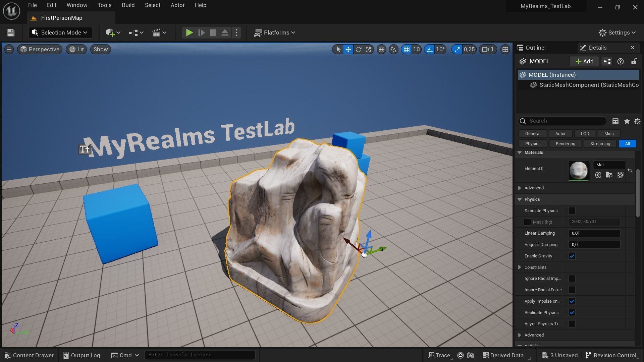Select the Rendering filter category
Screen dimensions: 644x362
[565, 144]
